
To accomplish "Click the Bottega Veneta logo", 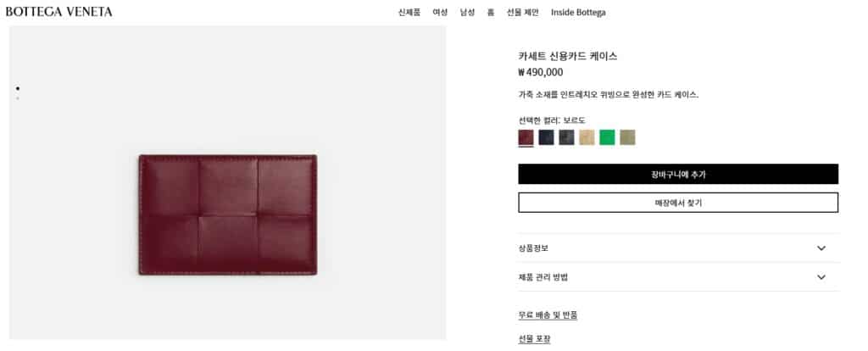I will coord(58,12).
